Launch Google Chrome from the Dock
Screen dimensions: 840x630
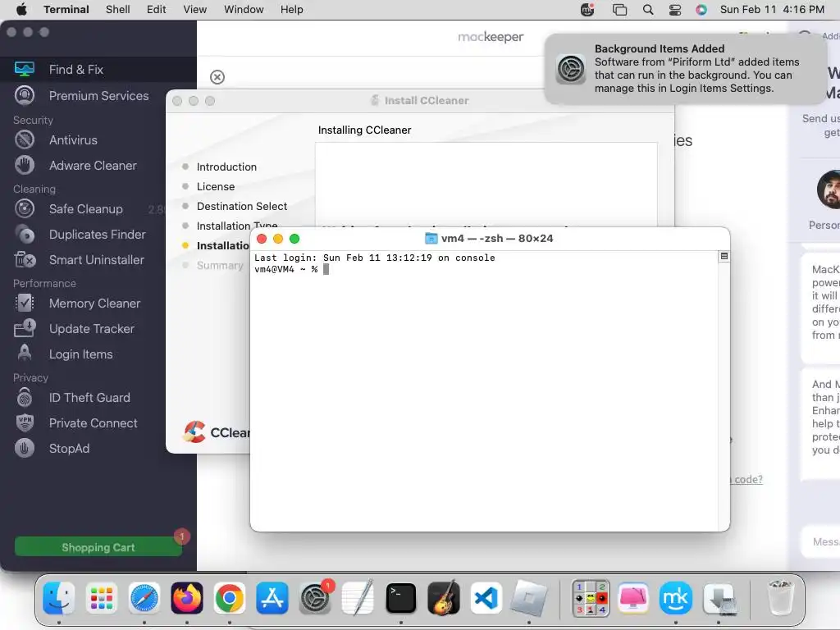click(230, 598)
